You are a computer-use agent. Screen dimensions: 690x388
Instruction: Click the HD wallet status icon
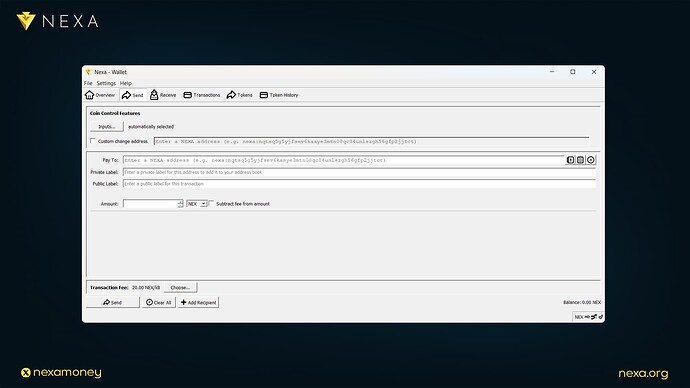click(587, 317)
